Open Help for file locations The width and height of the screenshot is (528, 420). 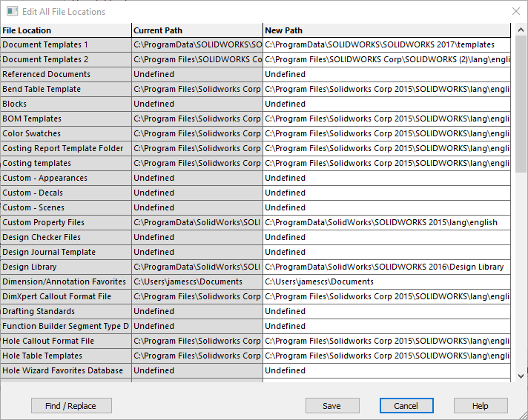[481, 405]
